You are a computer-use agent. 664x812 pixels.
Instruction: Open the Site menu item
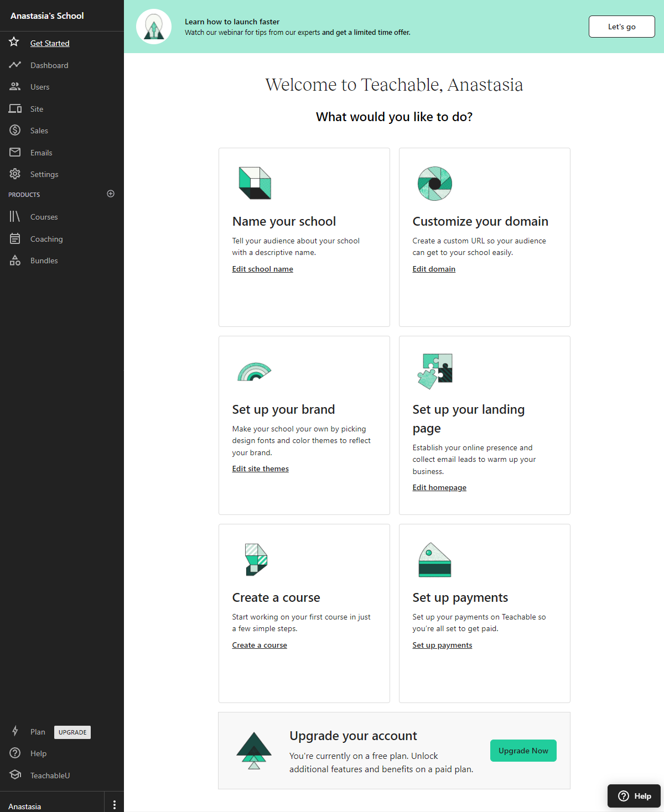click(x=37, y=109)
